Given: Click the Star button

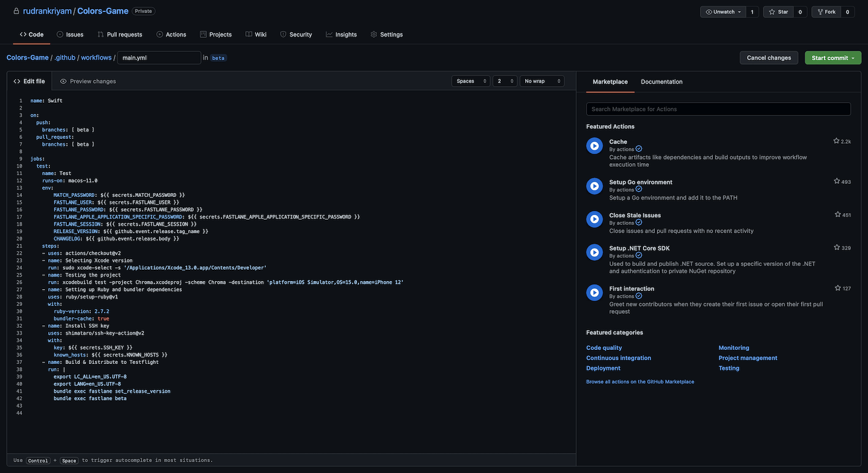Looking at the screenshot, I should pos(778,12).
